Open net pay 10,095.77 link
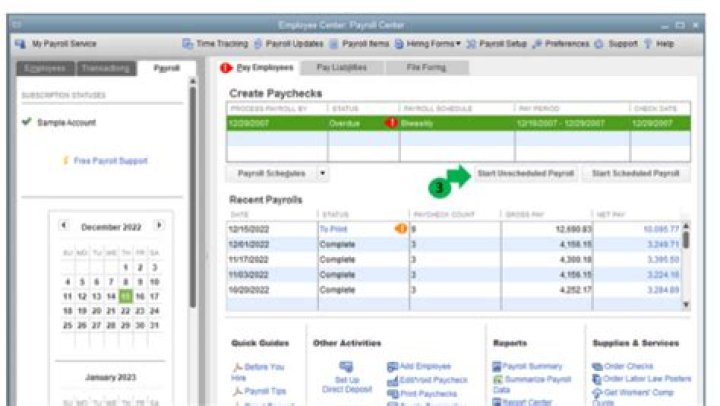The image size is (720, 406). 661,229
